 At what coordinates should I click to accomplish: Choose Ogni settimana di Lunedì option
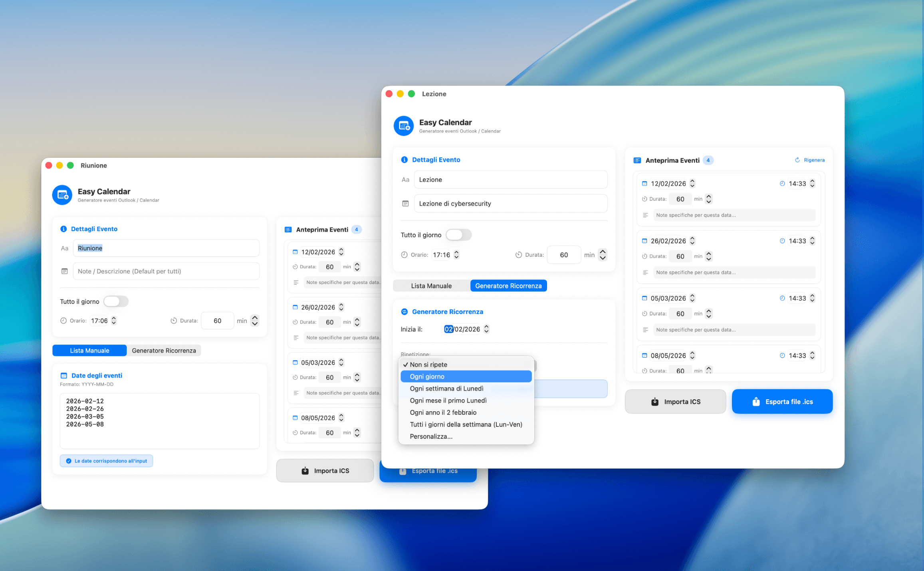(x=466, y=389)
